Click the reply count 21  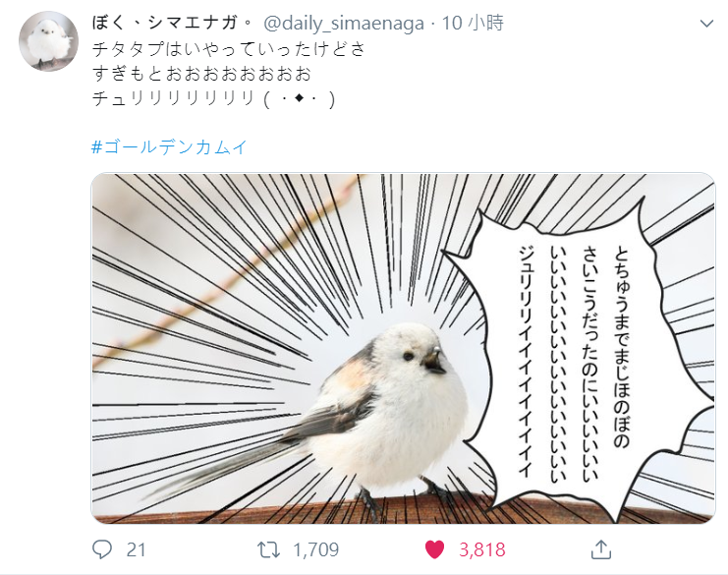pyautogui.click(x=136, y=549)
